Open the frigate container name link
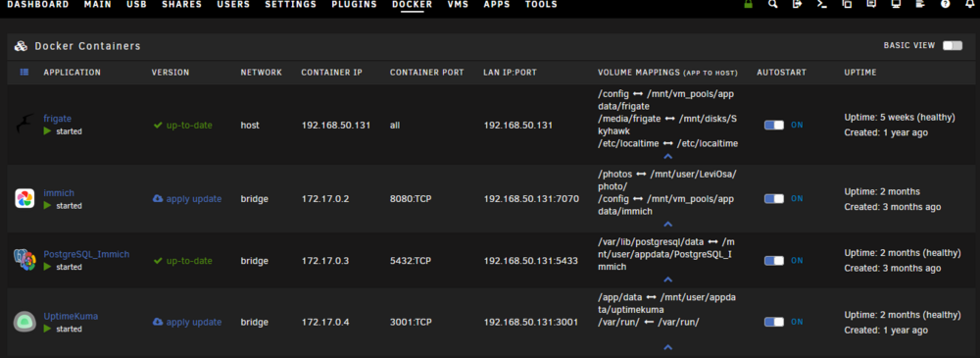 point(58,119)
